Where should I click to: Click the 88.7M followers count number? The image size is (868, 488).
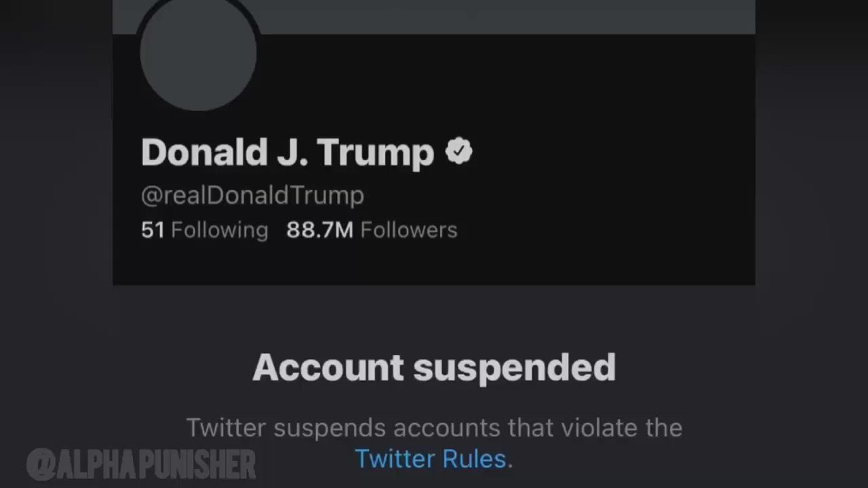319,230
